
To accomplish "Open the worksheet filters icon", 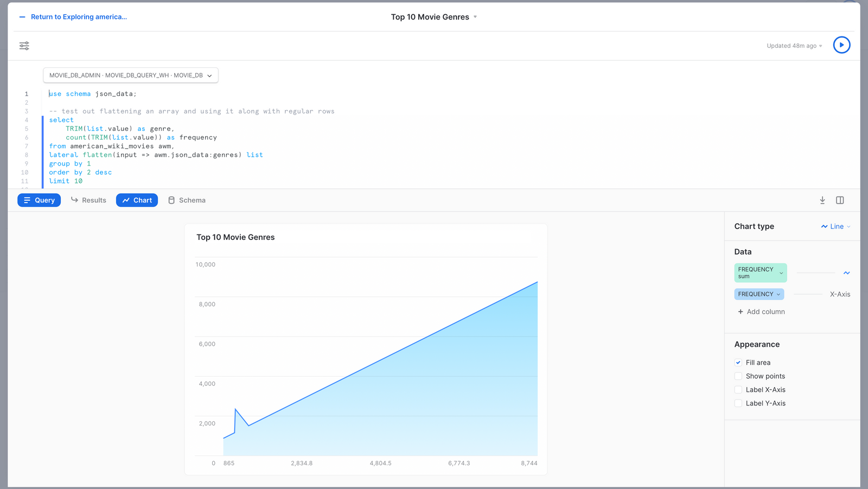I will pyautogui.click(x=24, y=46).
